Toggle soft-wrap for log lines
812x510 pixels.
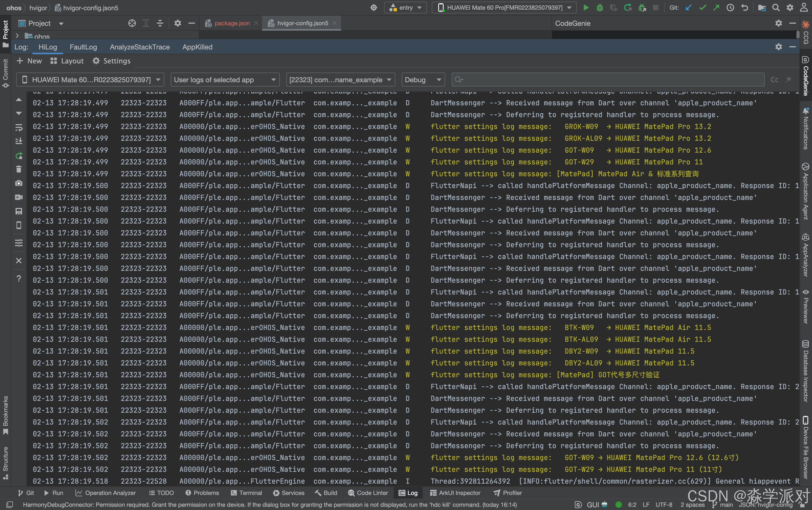point(19,127)
